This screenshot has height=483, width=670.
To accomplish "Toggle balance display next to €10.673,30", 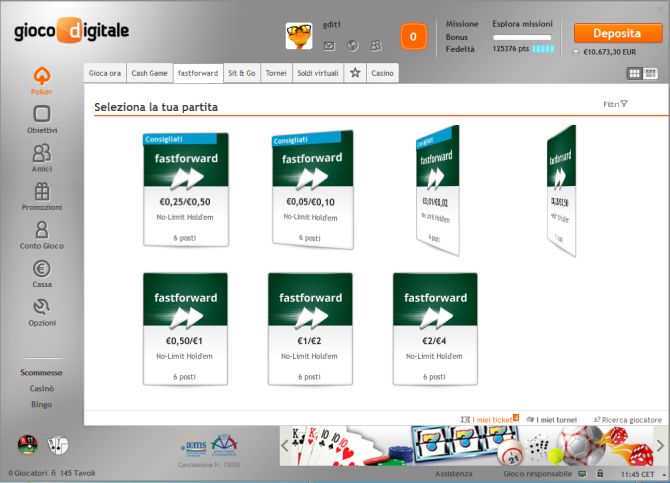I will [x=576, y=52].
